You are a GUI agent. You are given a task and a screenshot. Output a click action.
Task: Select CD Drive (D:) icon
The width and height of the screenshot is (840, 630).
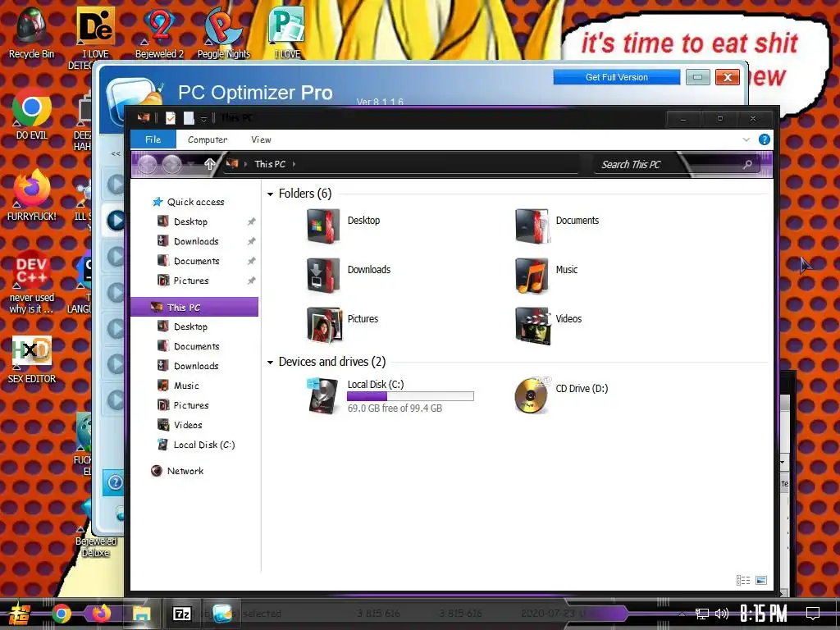click(532, 395)
